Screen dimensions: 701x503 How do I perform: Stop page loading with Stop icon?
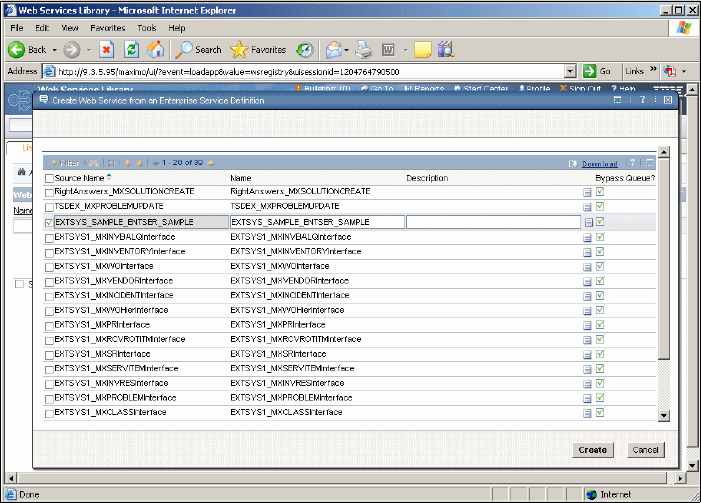pos(106,49)
